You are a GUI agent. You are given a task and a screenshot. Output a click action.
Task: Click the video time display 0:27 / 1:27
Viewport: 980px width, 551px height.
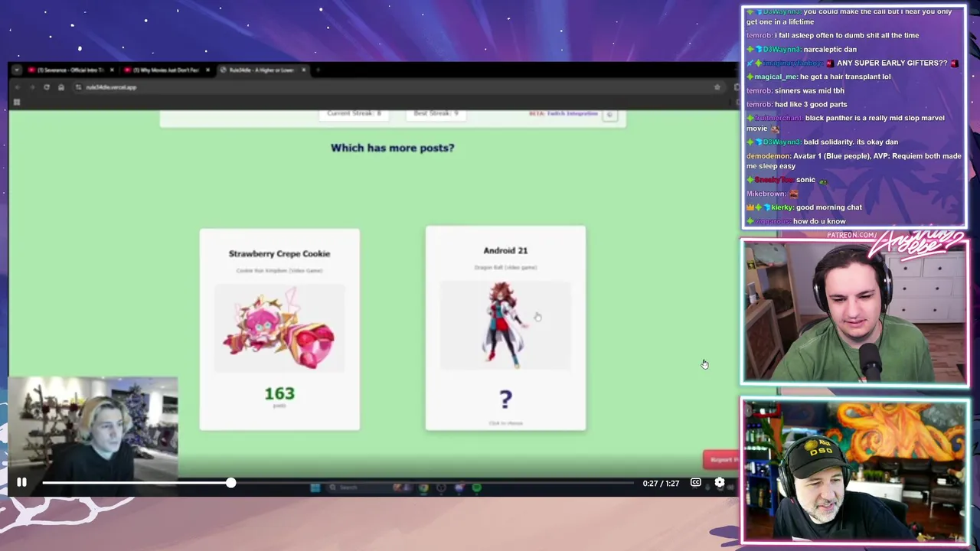click(x=661, y=483)
